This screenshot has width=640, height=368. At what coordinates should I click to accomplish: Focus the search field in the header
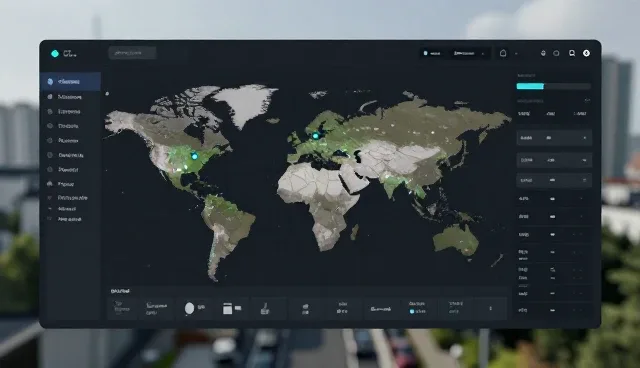[x=132, y=53]
